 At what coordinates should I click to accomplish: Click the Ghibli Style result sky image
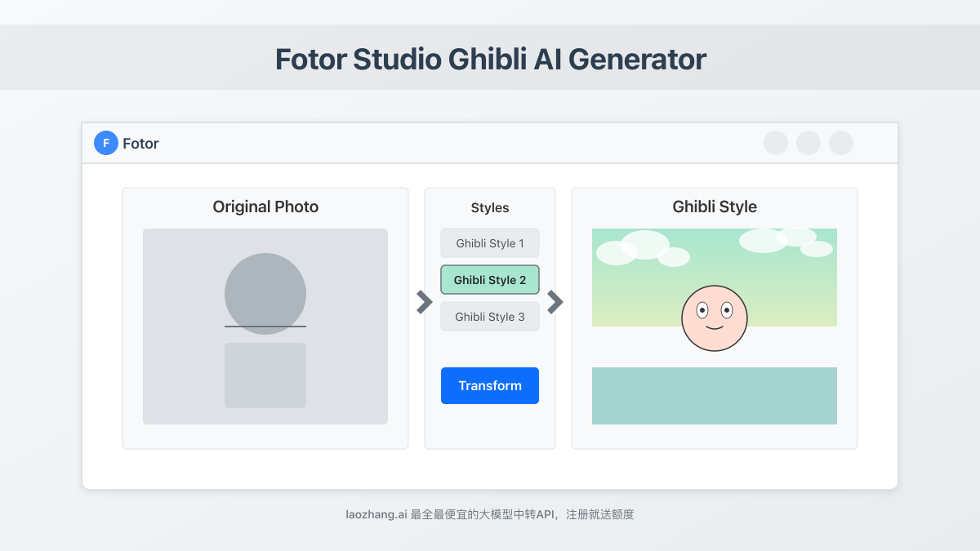point(715,278)
